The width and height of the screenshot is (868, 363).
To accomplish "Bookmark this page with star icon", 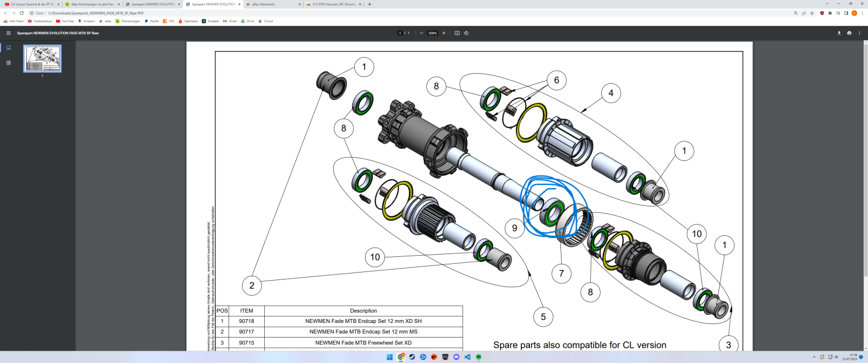I will (812, 13).
